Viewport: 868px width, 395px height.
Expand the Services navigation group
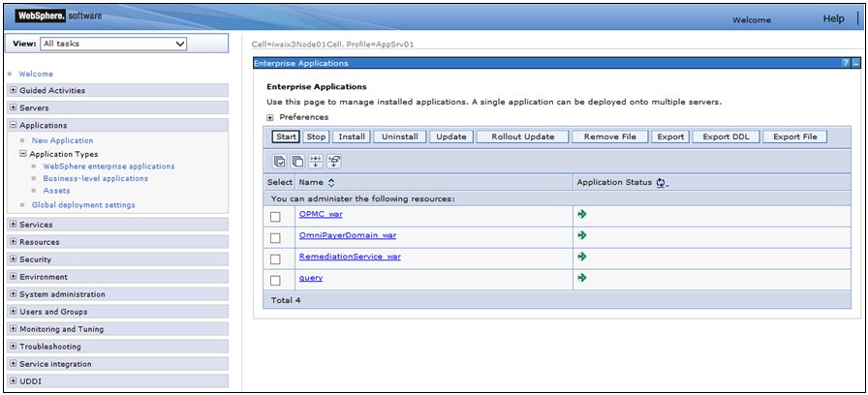click(x=13, y=225)
